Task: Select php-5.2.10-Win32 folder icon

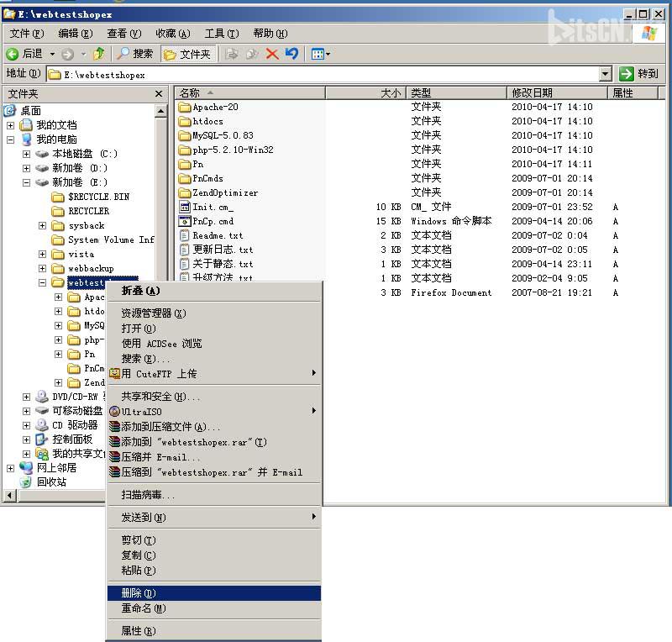Action: (184, 150)
